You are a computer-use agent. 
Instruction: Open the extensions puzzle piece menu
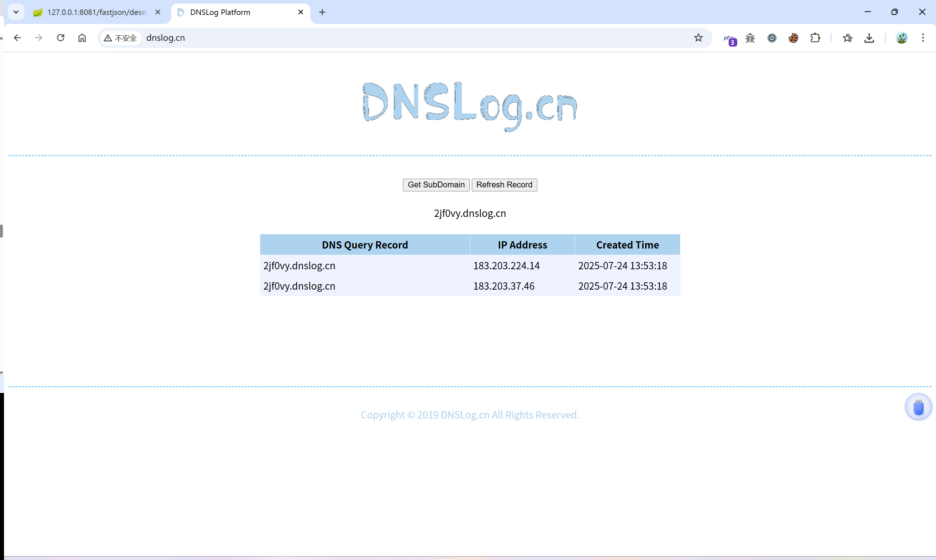point(815,38)
